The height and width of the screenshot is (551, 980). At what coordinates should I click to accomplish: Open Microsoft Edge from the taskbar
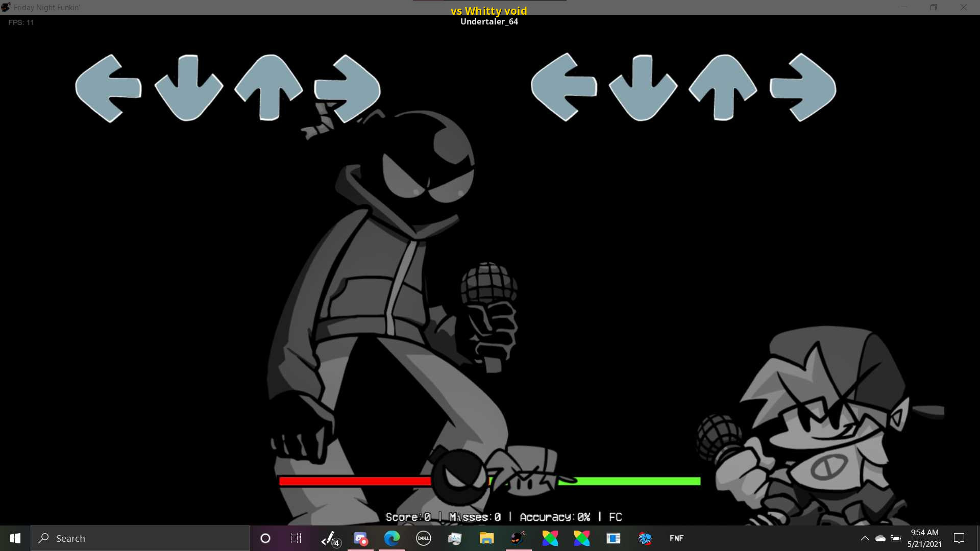tap(392, 538)
